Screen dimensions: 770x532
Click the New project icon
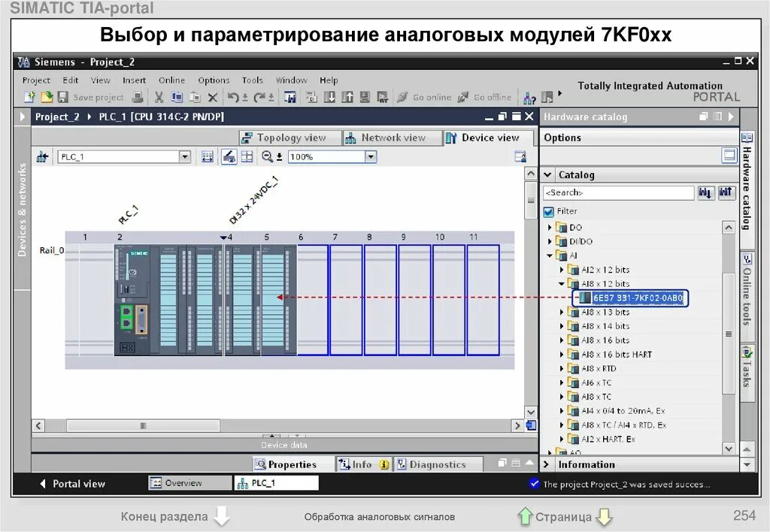pyautogui.click(x=29, y=97)
